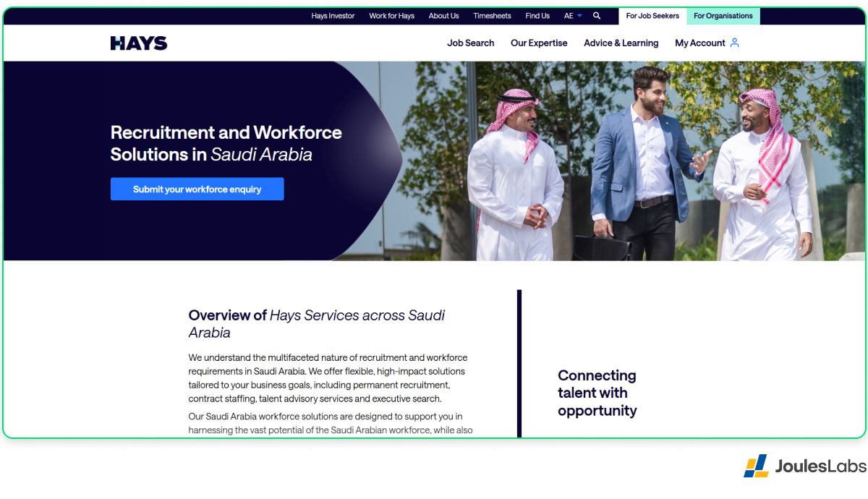The height and width of the screenshot is (499, 868).
Task: Open the Advice & Learning menu
Action: click(x=621, y=43)
